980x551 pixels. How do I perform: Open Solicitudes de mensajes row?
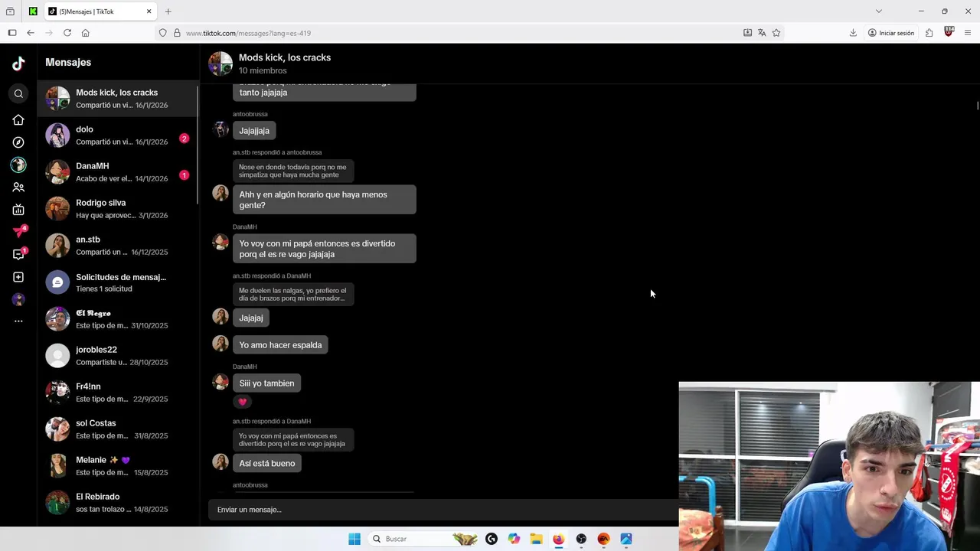click(x=117, y=282)
